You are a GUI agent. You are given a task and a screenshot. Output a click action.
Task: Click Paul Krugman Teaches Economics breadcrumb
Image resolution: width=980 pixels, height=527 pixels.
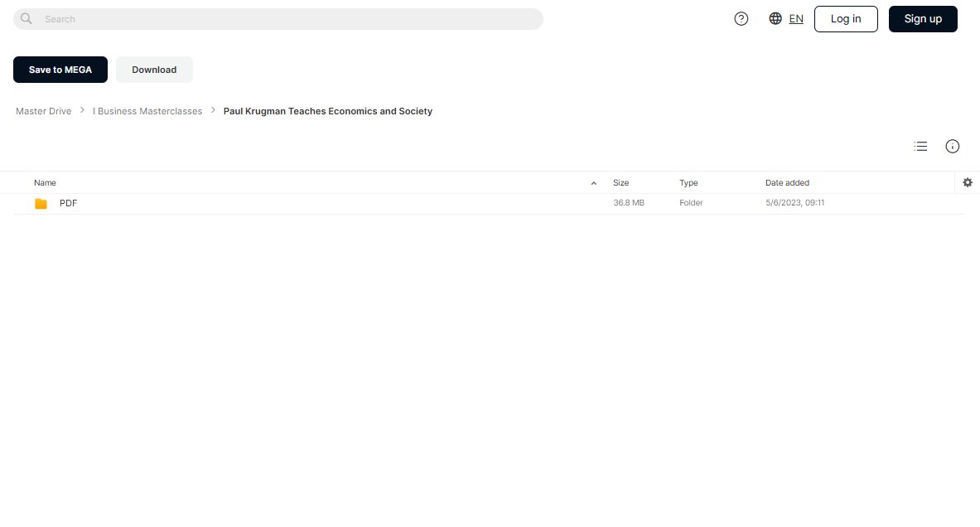328,111
